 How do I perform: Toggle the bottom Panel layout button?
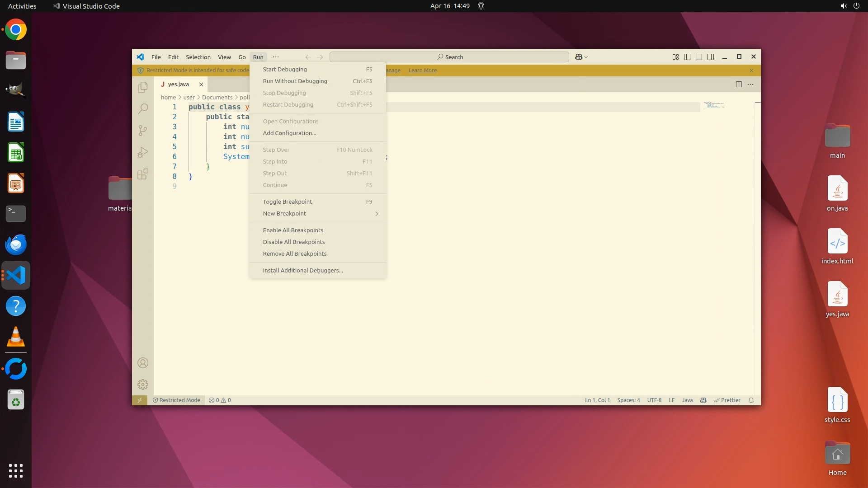[699, 57]
